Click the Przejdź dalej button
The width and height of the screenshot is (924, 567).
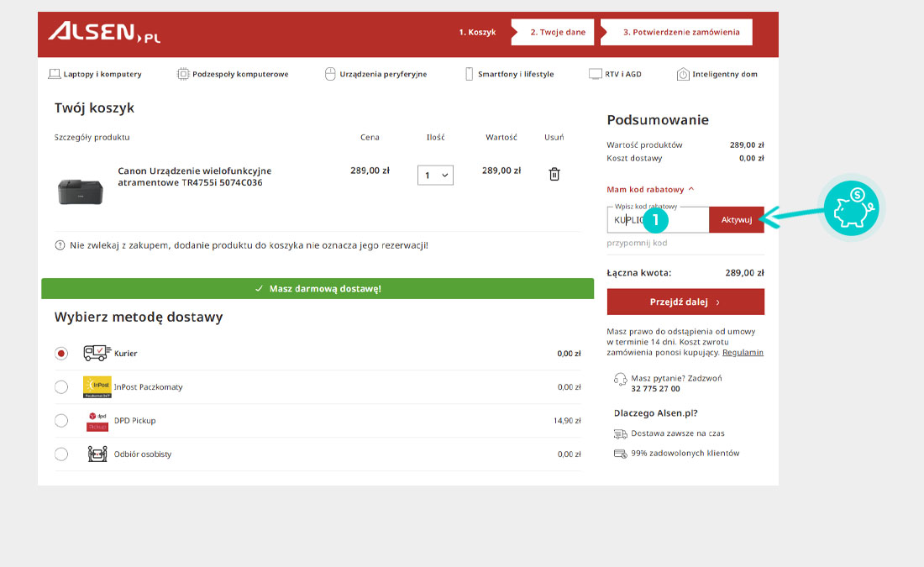coord(685,302)
